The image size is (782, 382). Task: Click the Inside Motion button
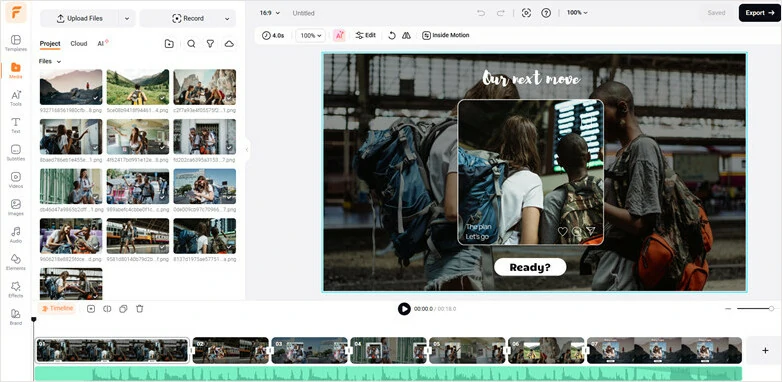coord(445,35)
